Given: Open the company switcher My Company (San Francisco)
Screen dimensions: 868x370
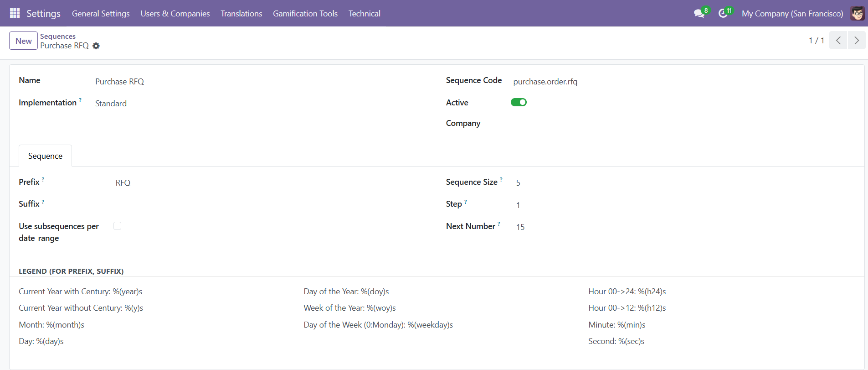Looking at the screenshot, I should (x=792, y=14).
